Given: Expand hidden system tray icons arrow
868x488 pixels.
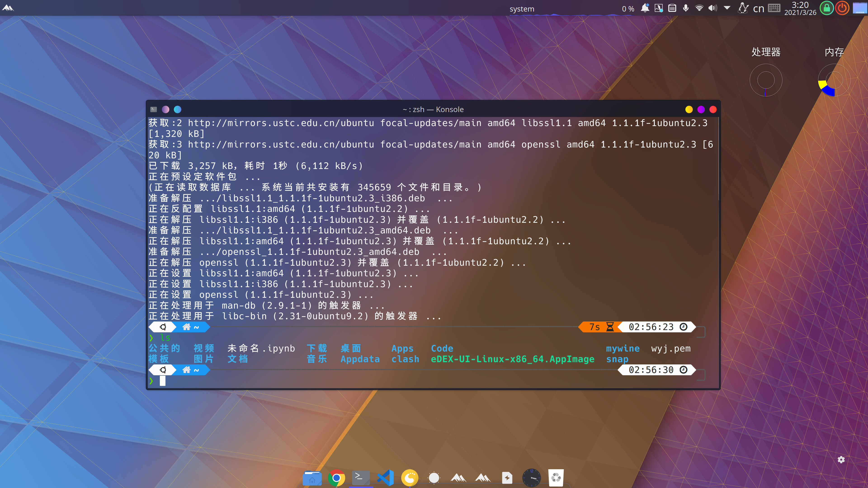Looking at the screenshot, I should pyautogui.click(x=727, y=8).
